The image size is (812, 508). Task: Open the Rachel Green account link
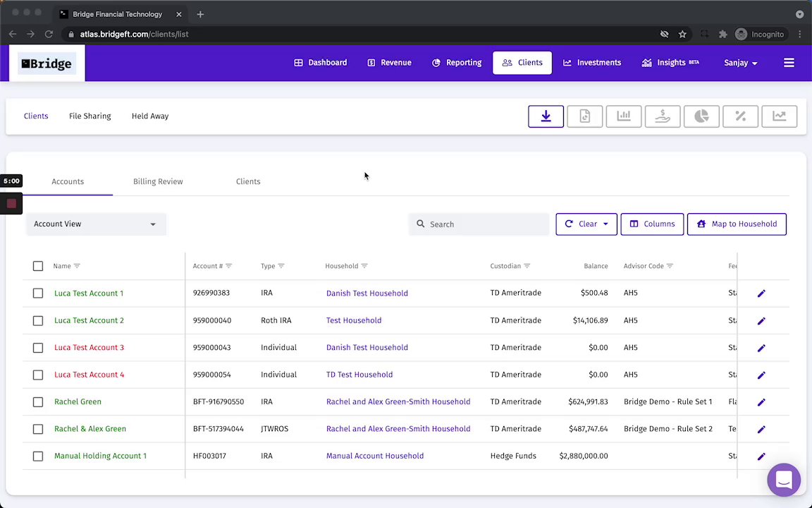coord(78,401)
